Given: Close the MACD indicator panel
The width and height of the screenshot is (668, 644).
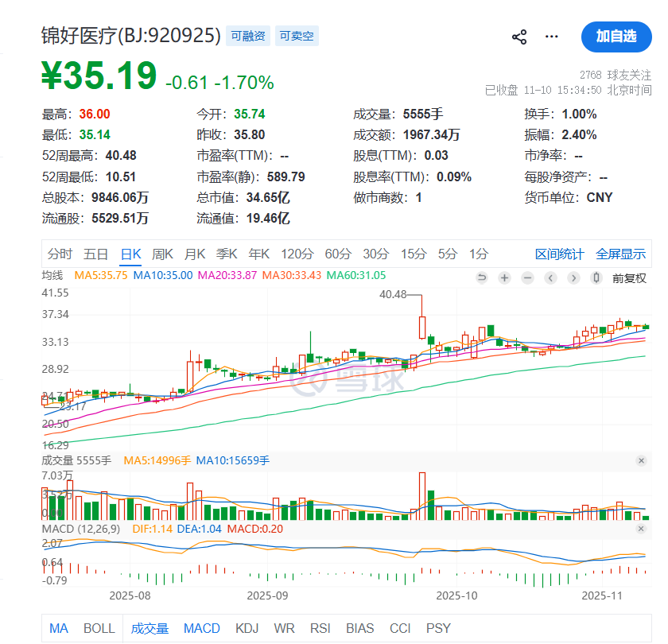Looking at the screenshot, I should point(642,529).
